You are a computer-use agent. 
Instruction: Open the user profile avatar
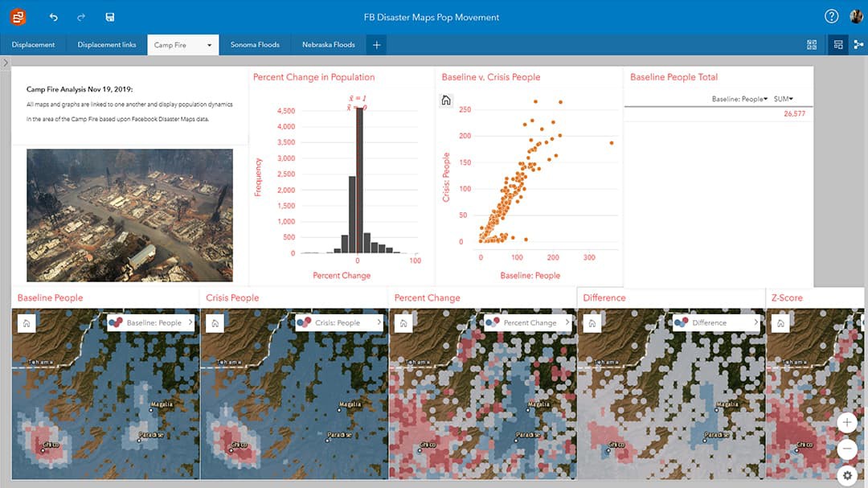click(x=856, y=17)
